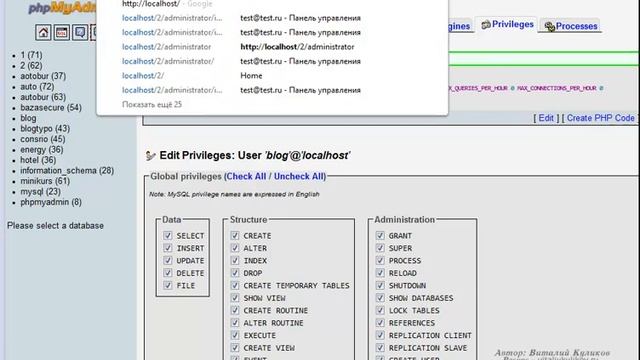This screenshot has height=360, width=640.
Task: Uncheck the SELECT privilege
Action: (x=168, y=236)
